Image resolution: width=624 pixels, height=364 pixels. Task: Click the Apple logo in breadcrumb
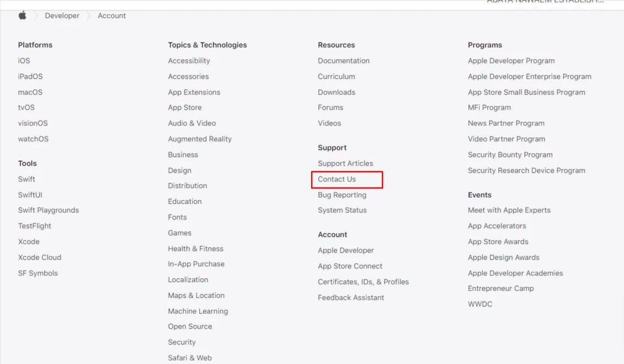click(x=22, y=16)
